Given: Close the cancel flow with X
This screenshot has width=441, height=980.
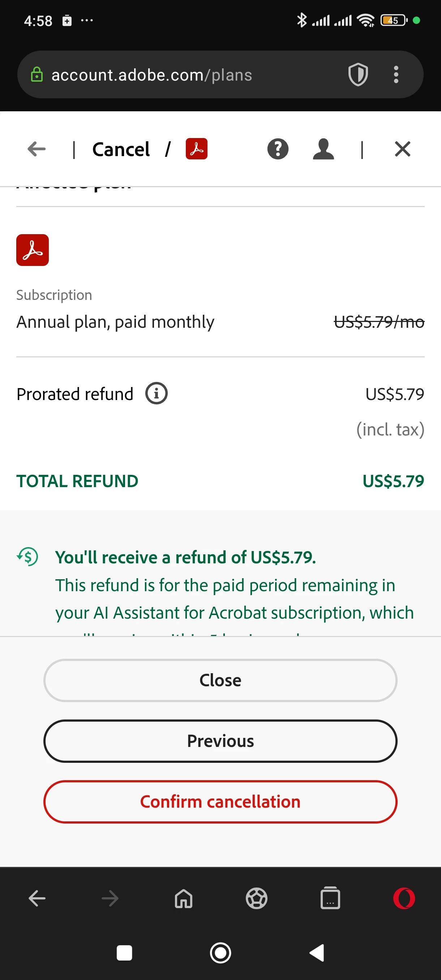Looking at the screenshot, I should 403,149.
